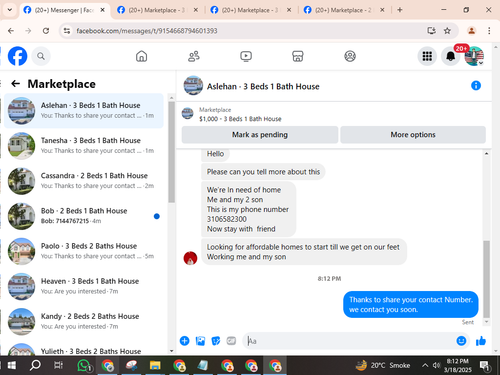Image resolution: width=500 pixels, height=375 pixels.
Task: Open Kandy 2 Beds 2 Baths conversation
Action: 84,322
